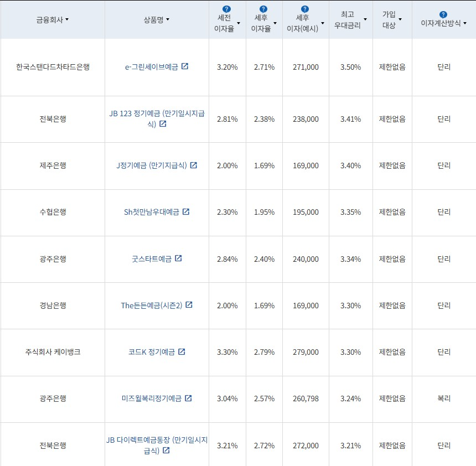This screenshot has height=466, width=476.
Task: Open the The든든예금(시즌2) product link
Action: pyautogui.click(x=152, y=306)
